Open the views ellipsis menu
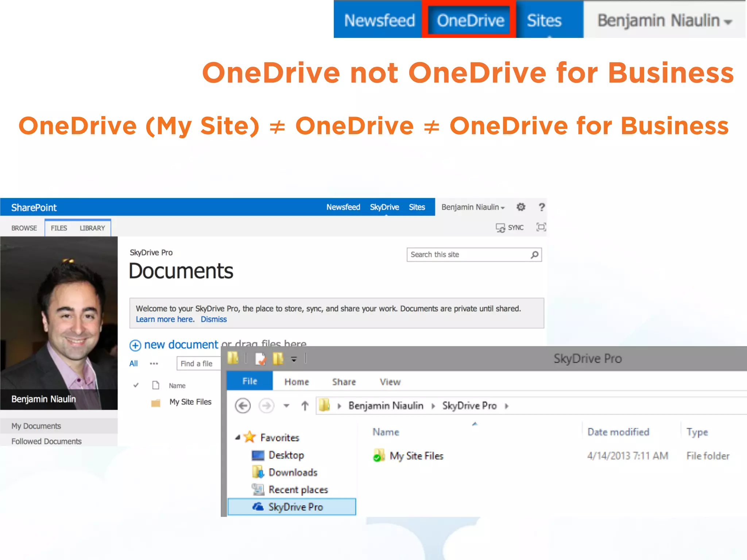 pos(154,363)
